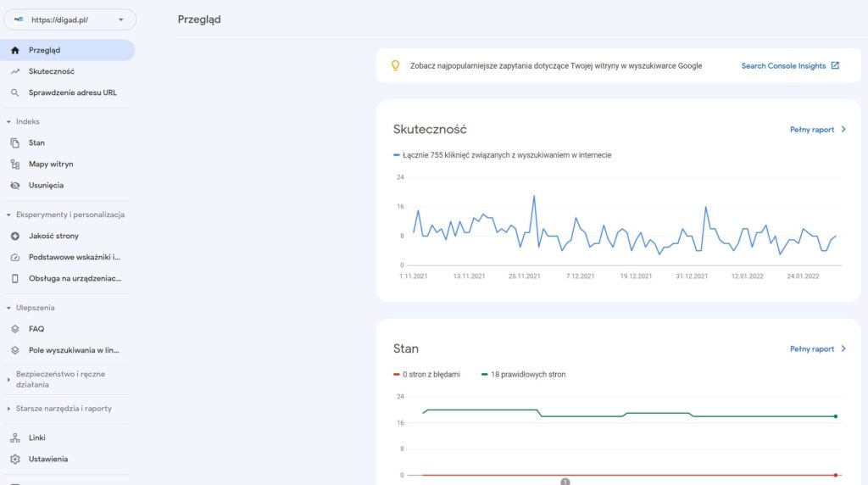Click the 31.12.2021 date label on Skuteczność chart
Image resolution: width=868 pixels, height=485 pixels.
click(x=692, y=276)
